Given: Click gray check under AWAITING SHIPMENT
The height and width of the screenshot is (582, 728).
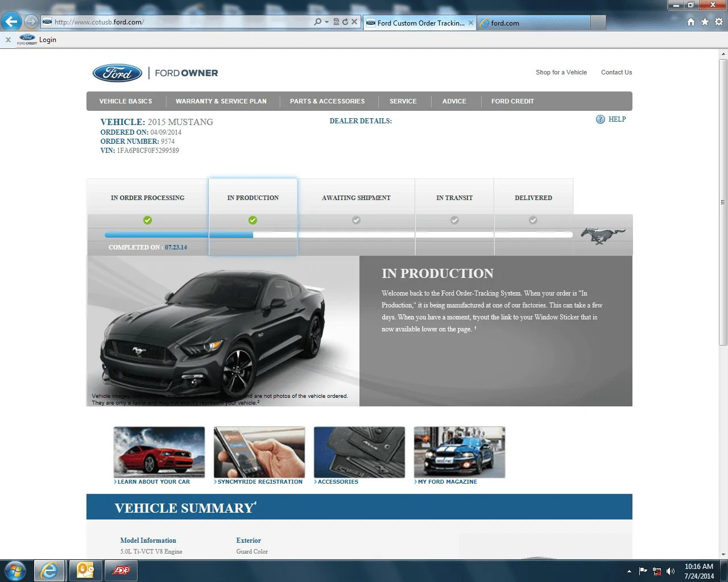Looking at the screenshot, I should coord(356,220).
